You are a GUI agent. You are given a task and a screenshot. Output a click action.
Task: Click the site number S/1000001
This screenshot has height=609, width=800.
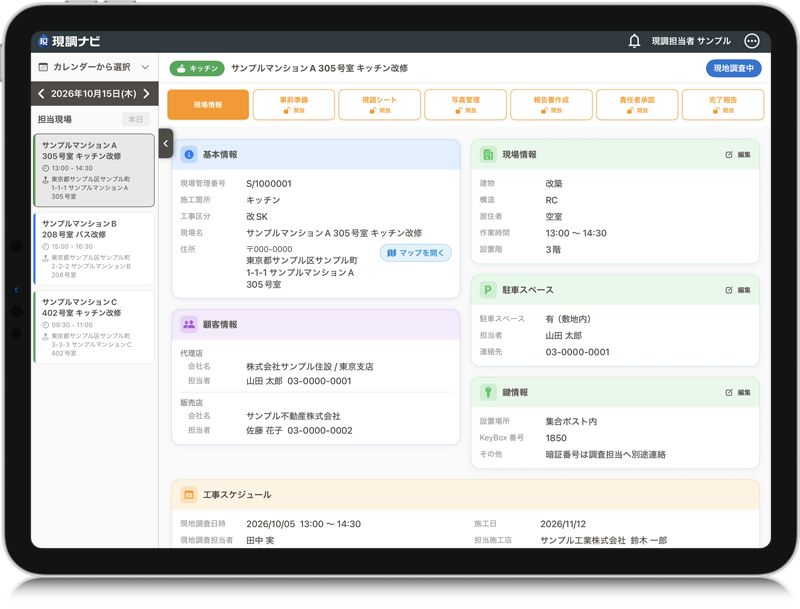click(269, 184)
